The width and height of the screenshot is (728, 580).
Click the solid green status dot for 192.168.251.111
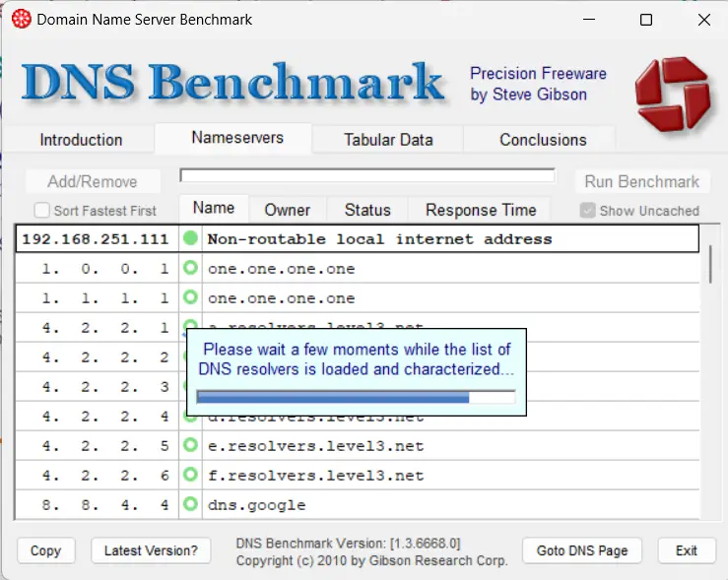click(x=190, y=239)
